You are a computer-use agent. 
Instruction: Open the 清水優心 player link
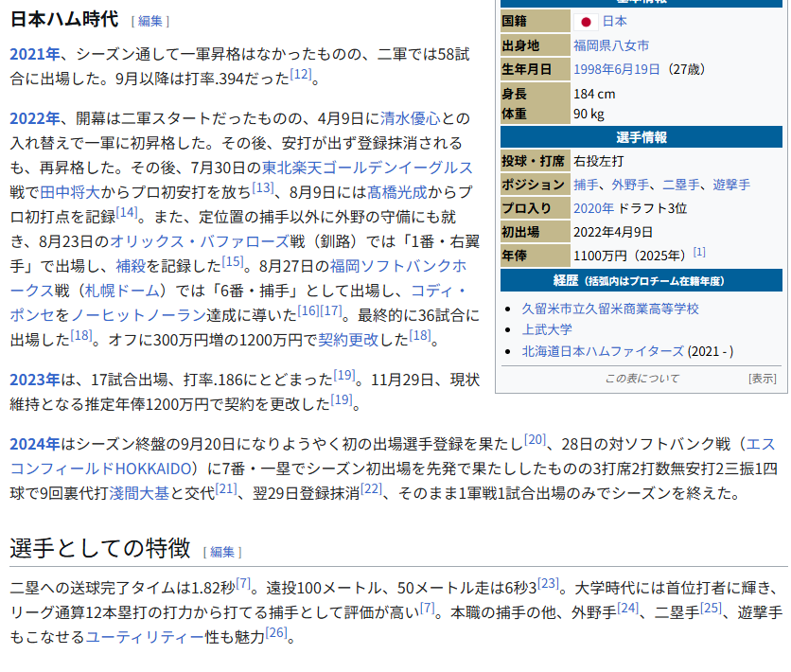click(x=410, y=118)
